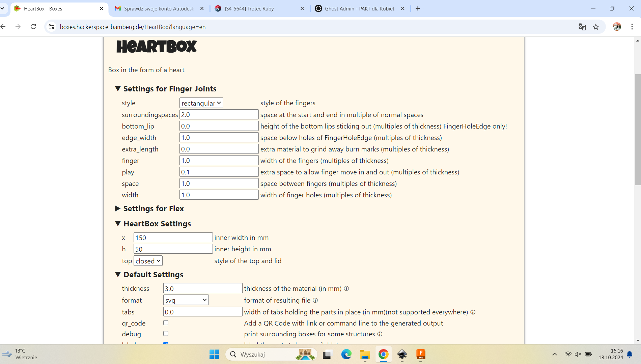
Task: Open the finger style dropdown (rectangular)
Action: tap(201, 103)
